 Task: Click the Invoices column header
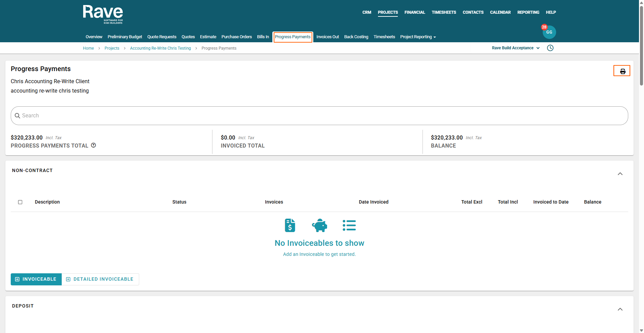tap(274, 202)
